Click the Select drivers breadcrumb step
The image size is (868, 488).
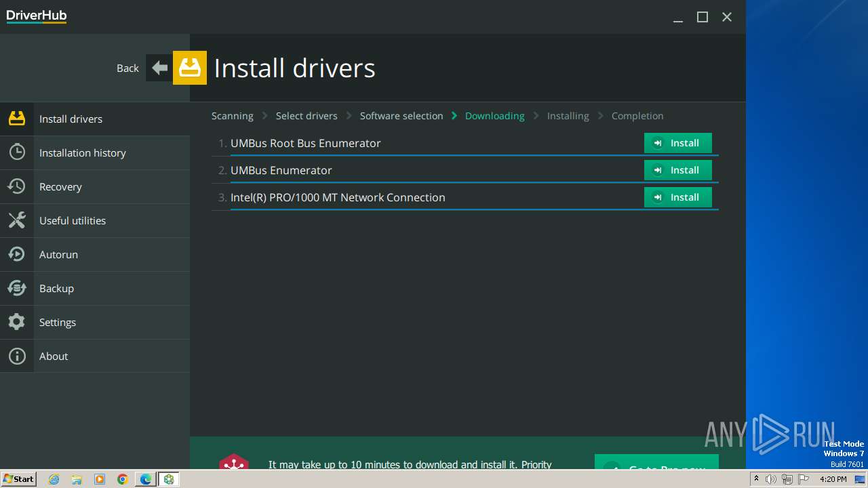(x=307, y=116)
